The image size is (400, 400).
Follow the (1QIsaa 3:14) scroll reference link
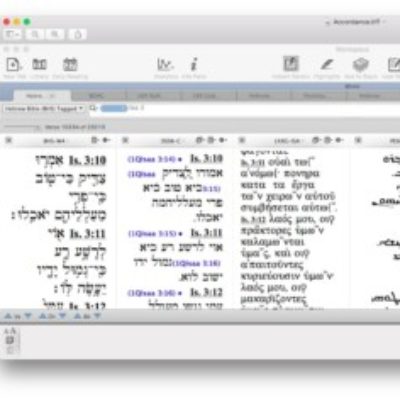point(152,159)
